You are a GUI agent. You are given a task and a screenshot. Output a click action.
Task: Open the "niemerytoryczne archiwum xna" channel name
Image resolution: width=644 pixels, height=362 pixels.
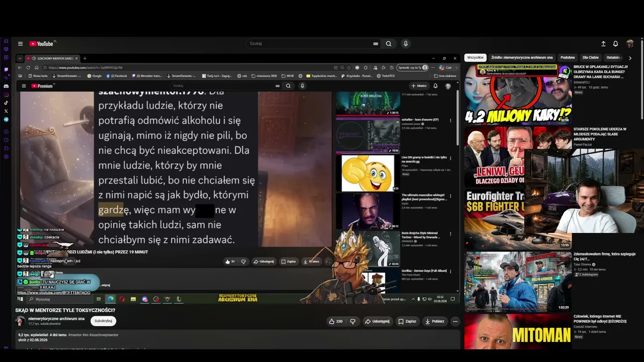(56, 319)
